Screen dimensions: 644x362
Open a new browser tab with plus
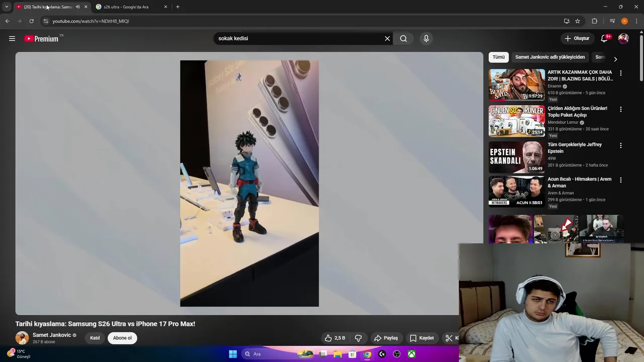click(178, 7)
